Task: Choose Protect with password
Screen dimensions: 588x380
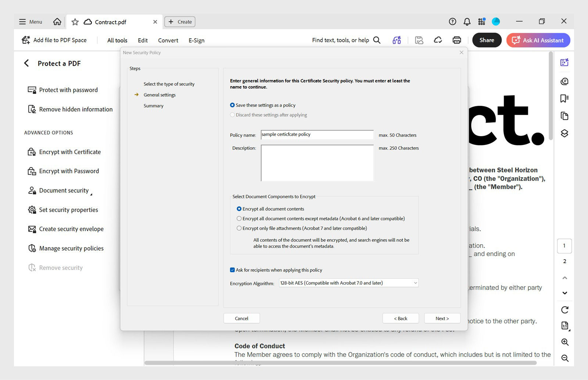Action: (63, 90)
